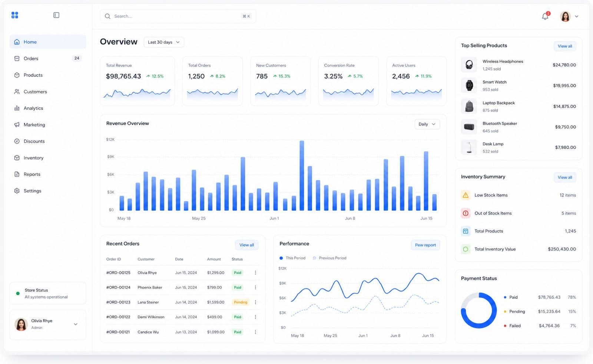593x364 pixels.
Task: Expand the Daily interval dropdown
Action: click(x=427, y=124)
